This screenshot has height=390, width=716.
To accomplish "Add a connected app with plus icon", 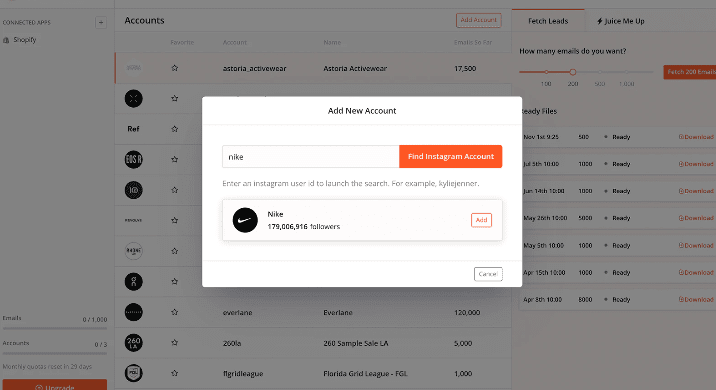I will point(101,22).
